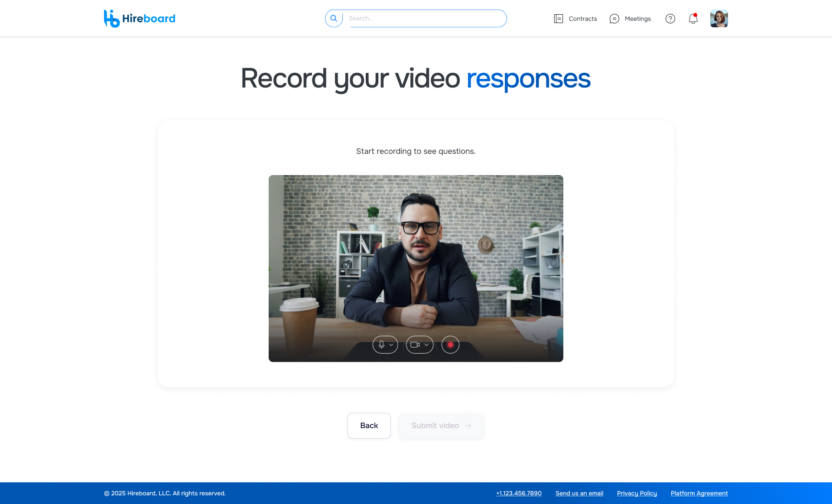The image size is (832, 504).
Task: Open the Platform Agreement link
Action: [x=699, y=493]
